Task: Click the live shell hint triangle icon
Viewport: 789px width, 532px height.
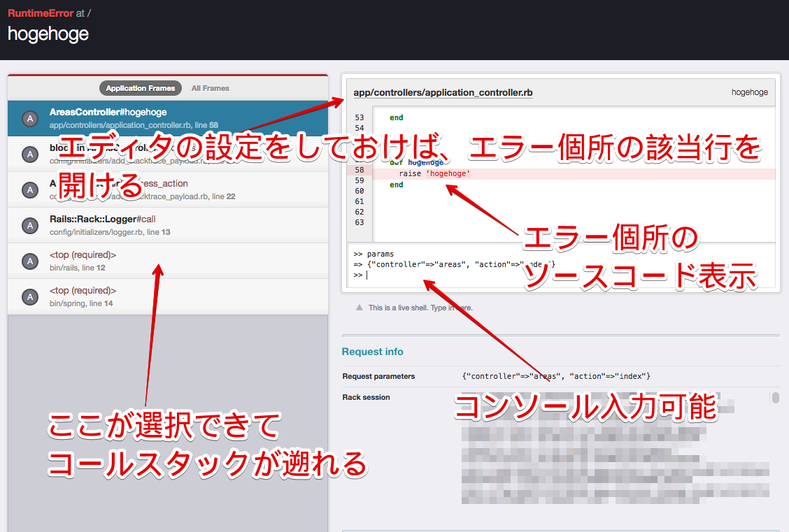Action: point(360,307)
